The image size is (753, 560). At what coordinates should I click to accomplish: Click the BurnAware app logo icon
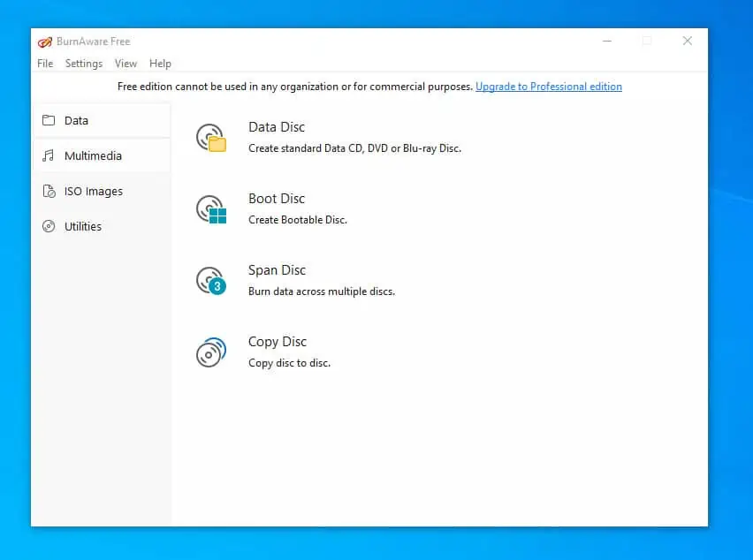coord(45,42)
